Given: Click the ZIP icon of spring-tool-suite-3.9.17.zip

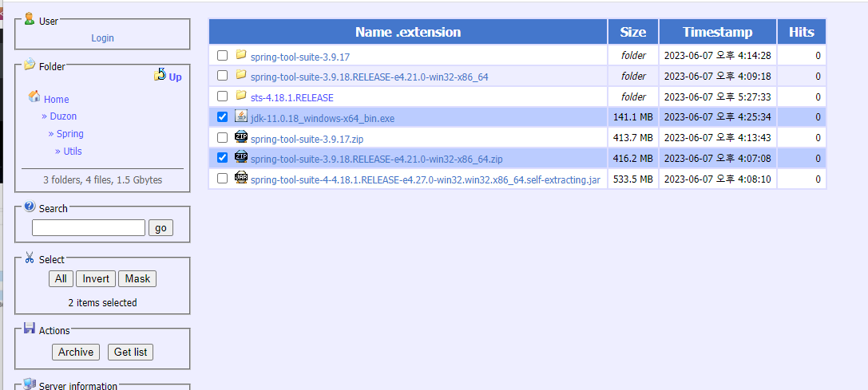Looking at the screenshot, I should click(241, 136).
